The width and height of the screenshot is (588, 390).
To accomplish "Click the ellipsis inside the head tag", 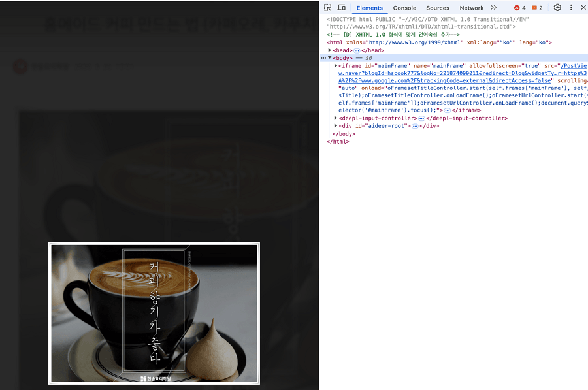I will coord(357,50).
